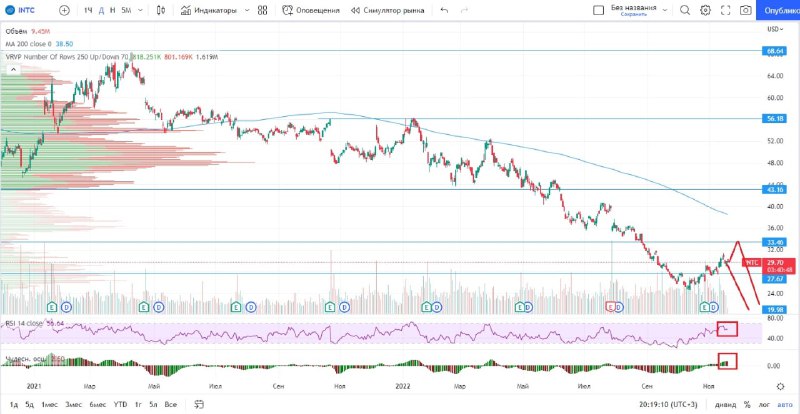Open quick search magnifier icon
Screen dimensions: 800x414
coord(685,10)
